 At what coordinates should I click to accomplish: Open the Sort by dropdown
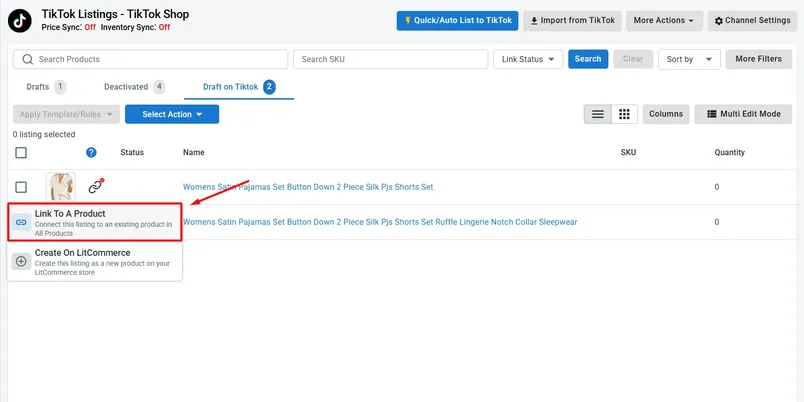coord(689,59)
